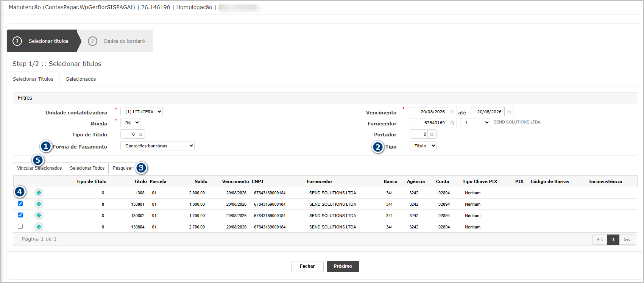Open the Tipo dropdown showing Título
This screenshot has height=283, width=644.
[x=423, y=146]
